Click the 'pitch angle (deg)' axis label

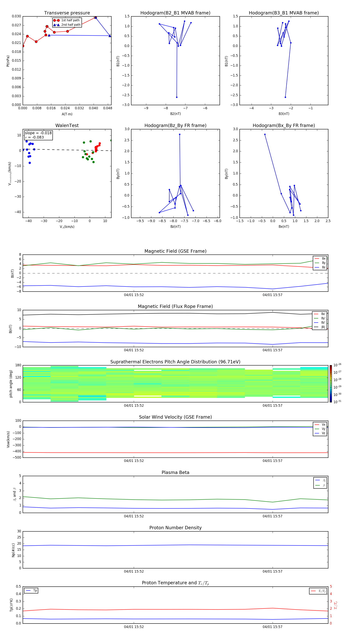[x=11, y=384]
